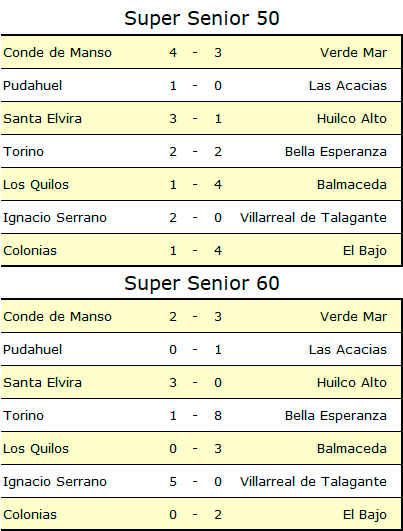Click Huilco Alto in the Super Senior 60 table

(x=352, y=382)
